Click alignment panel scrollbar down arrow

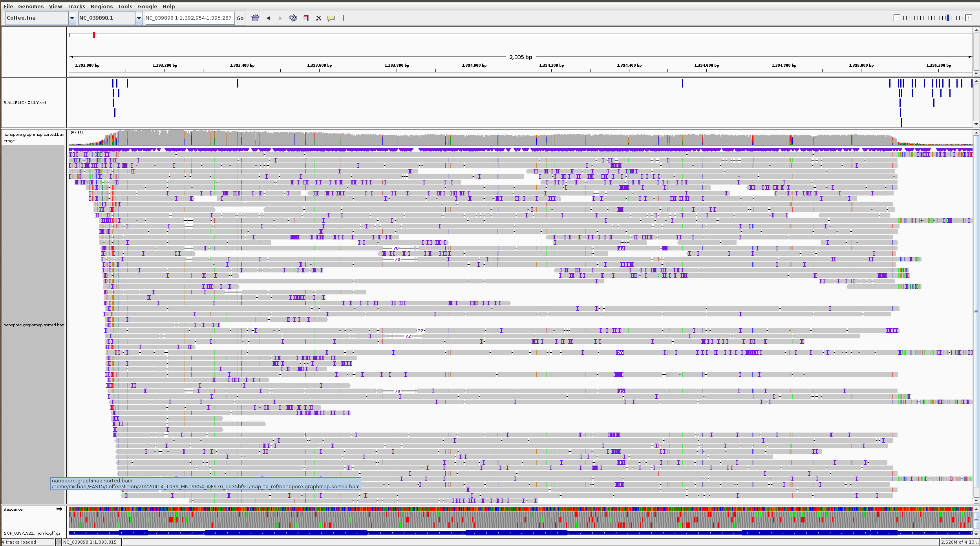pyautogui.click(x=976, y=500)
